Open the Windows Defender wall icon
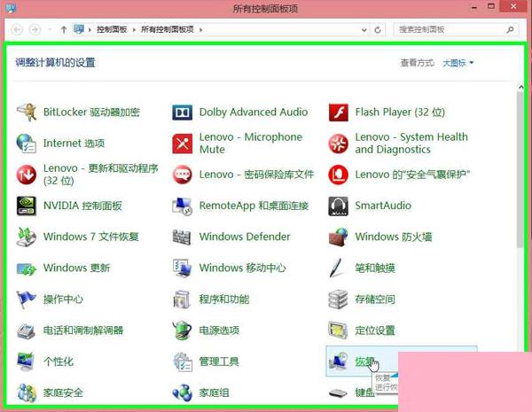 pos(182,237)
